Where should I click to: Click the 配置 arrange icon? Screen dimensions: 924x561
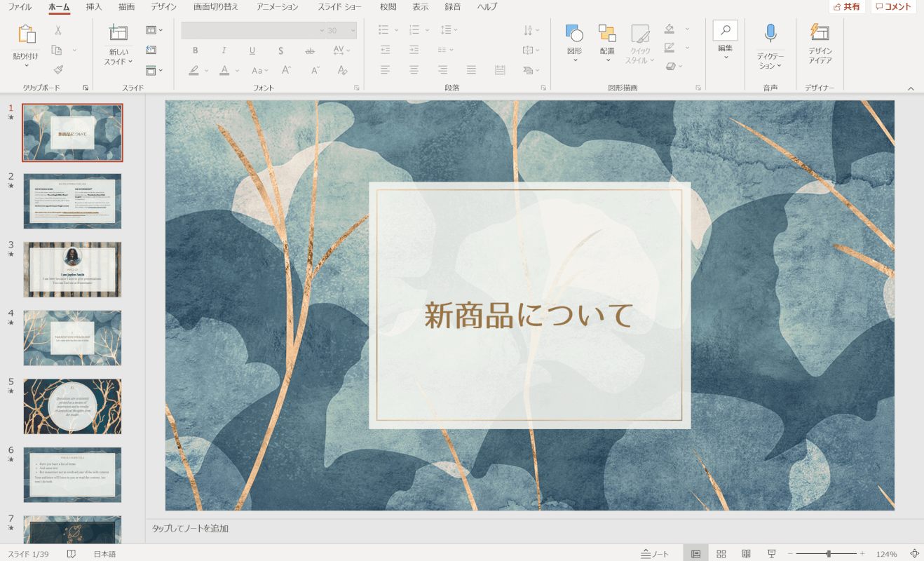click(x=607, y=34)
